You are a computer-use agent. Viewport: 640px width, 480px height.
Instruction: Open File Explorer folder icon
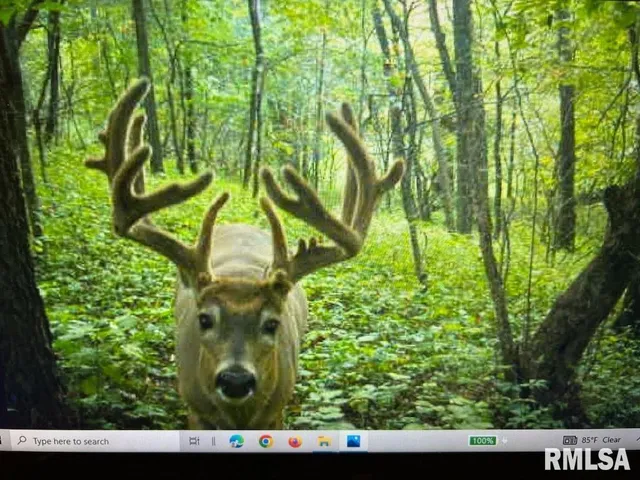324,440
